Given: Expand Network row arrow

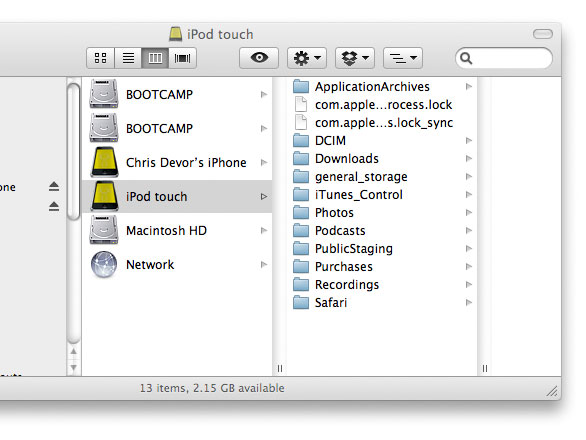Looking at the screenshot, I should pyautogui.click(x=264, y=265).
